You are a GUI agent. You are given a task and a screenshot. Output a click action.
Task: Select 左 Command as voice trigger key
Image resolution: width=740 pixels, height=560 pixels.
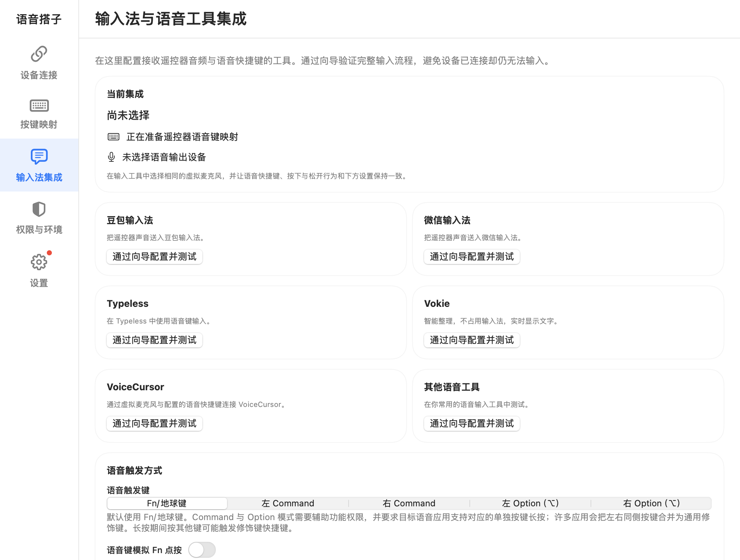288,503
